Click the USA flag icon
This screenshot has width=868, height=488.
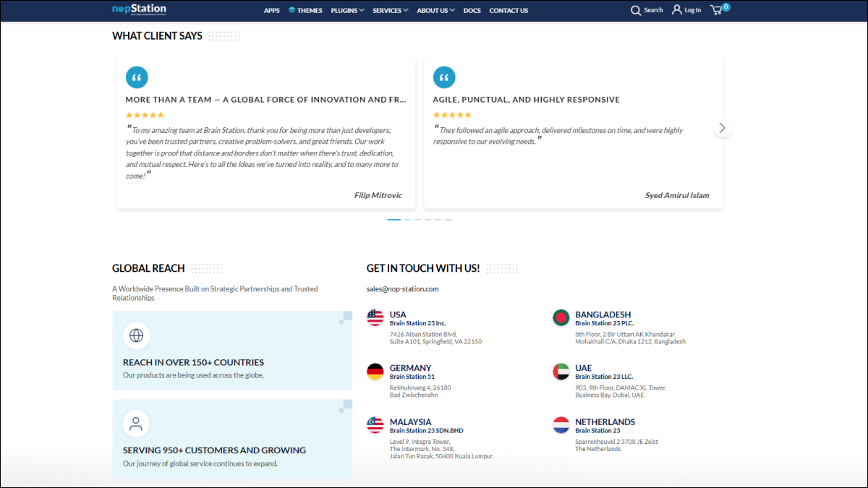(375, 317)
